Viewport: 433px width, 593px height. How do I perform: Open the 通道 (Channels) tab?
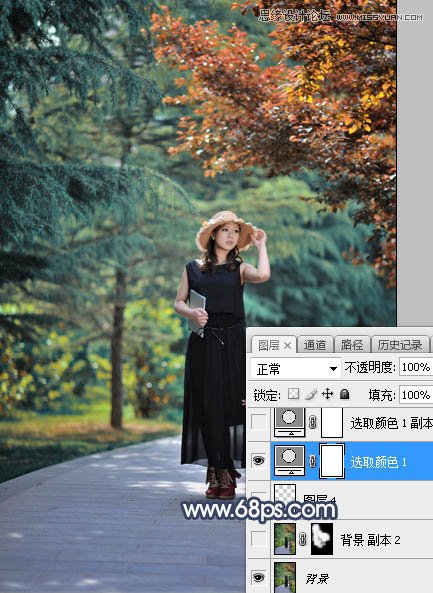click(315, 345)
